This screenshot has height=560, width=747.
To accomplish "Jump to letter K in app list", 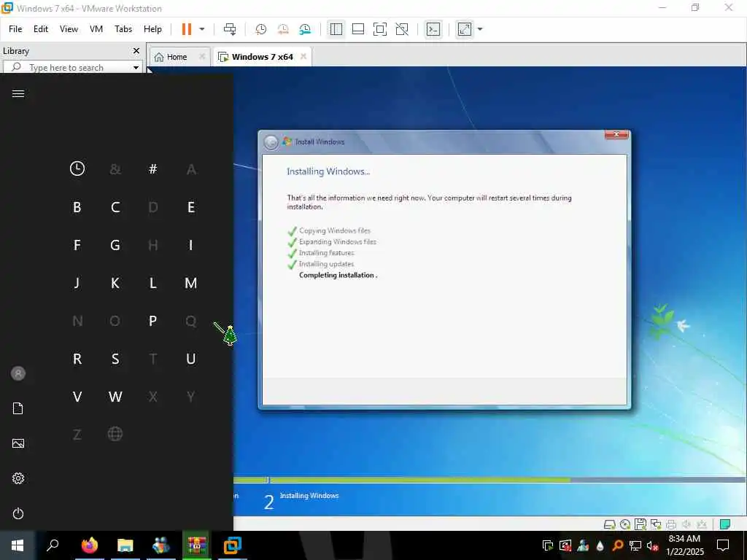I will 115,283.
